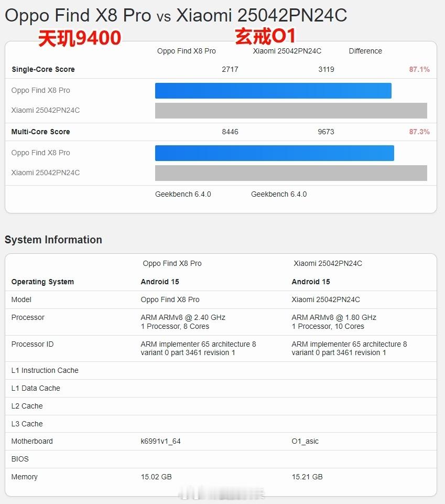Viewport: 445px width, 504px height.
Task: Select the single-core score value 3119
Action: point(326,69)
